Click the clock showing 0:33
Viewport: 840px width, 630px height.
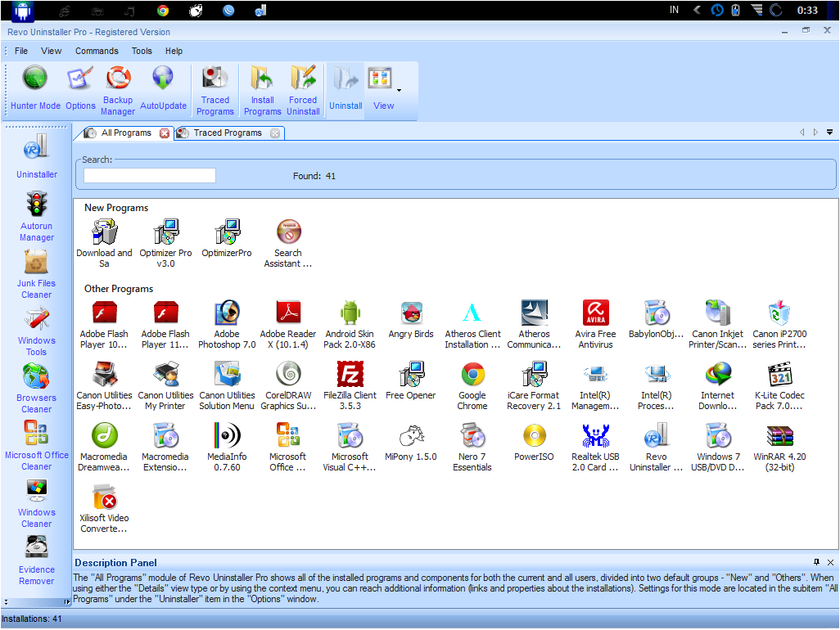tap(807, 10)
